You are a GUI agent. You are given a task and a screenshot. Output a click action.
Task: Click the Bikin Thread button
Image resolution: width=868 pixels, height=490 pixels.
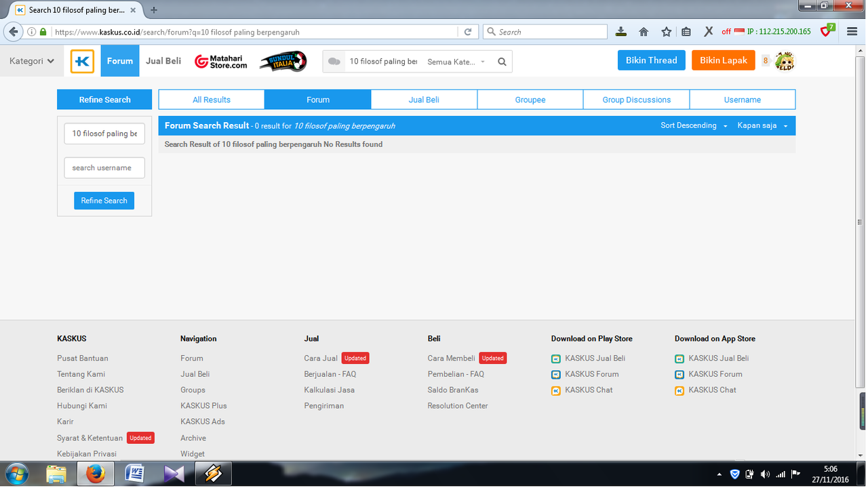click(x=652, y=60)
